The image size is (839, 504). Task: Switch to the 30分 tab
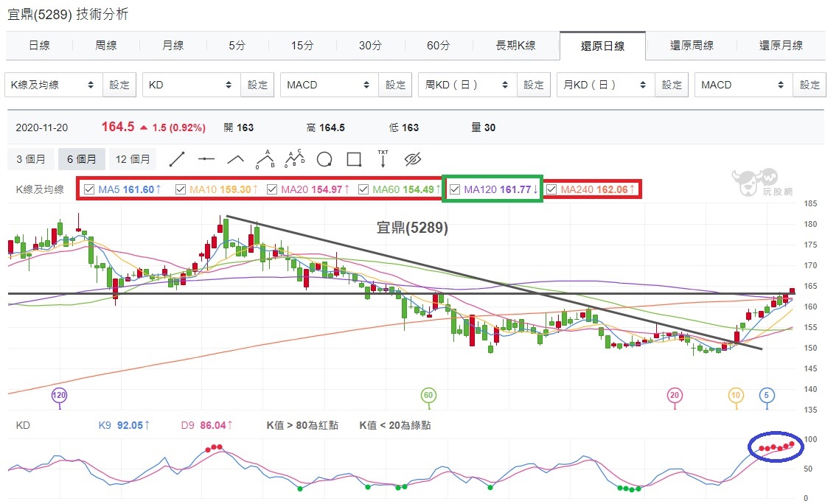pos(370,46)
